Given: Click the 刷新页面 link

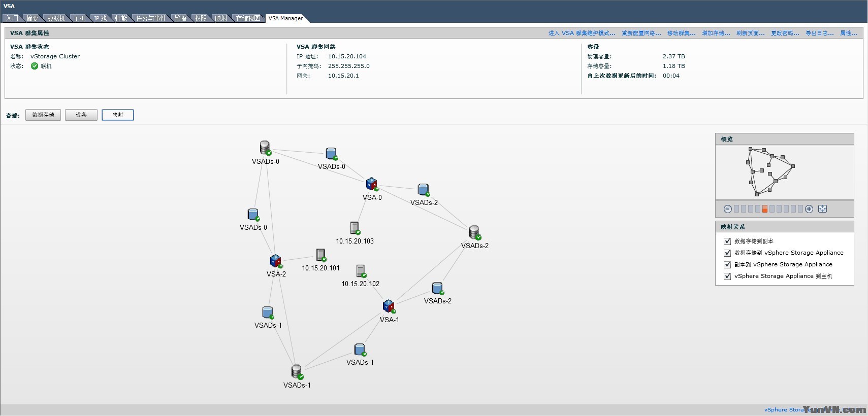Looking at the screenshot, I should (751, 33).
